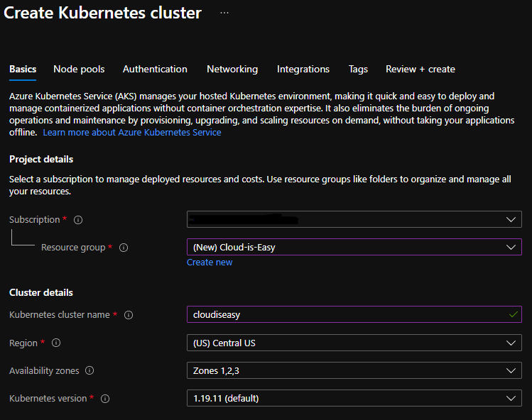The width and height of the screenshot is (532, 420).
Task: Go to Review + create tab
Action: pos(420,69)
